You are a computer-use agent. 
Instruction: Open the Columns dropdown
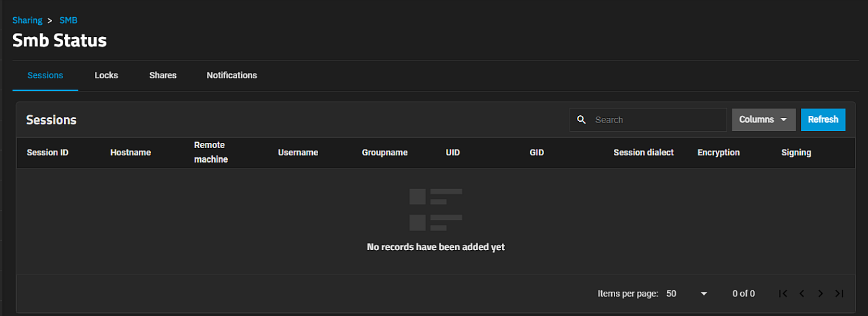point(763,120)
